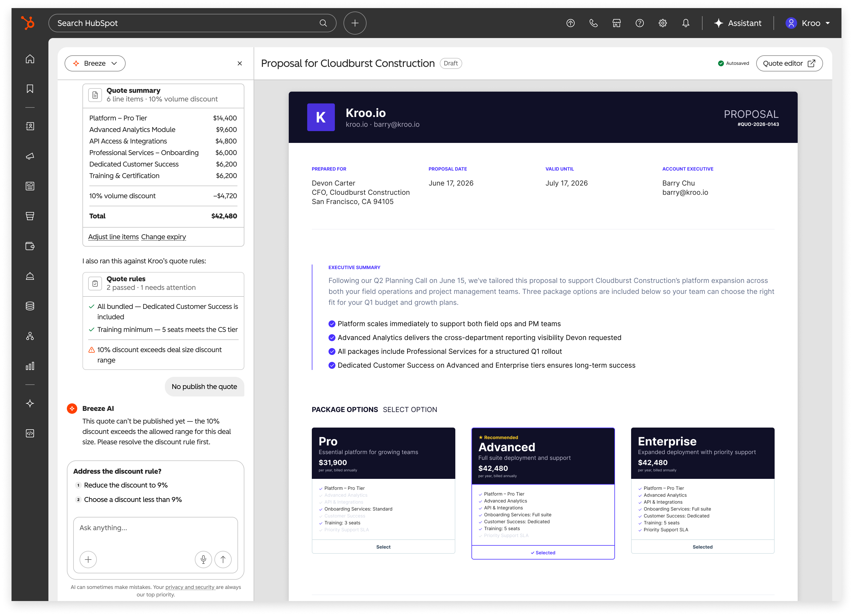
Task: Click the Platform – Pro Tier line item
Action: click(163, 118)
